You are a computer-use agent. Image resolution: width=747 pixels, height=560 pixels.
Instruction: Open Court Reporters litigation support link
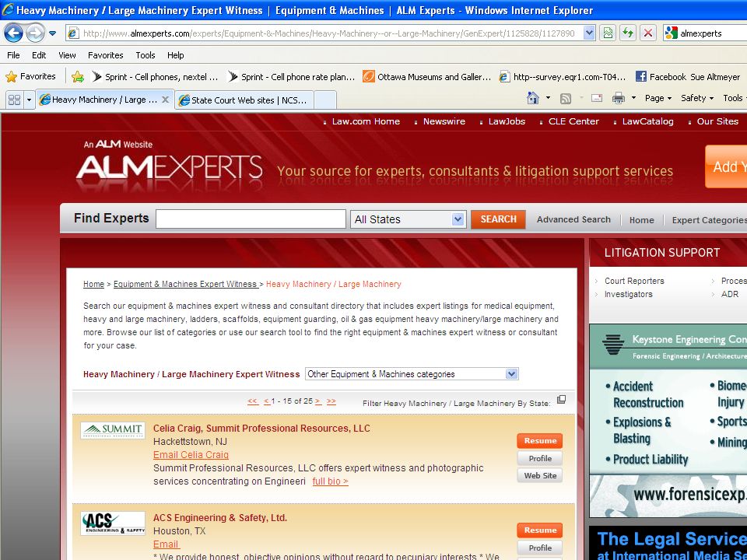point(634,281)
